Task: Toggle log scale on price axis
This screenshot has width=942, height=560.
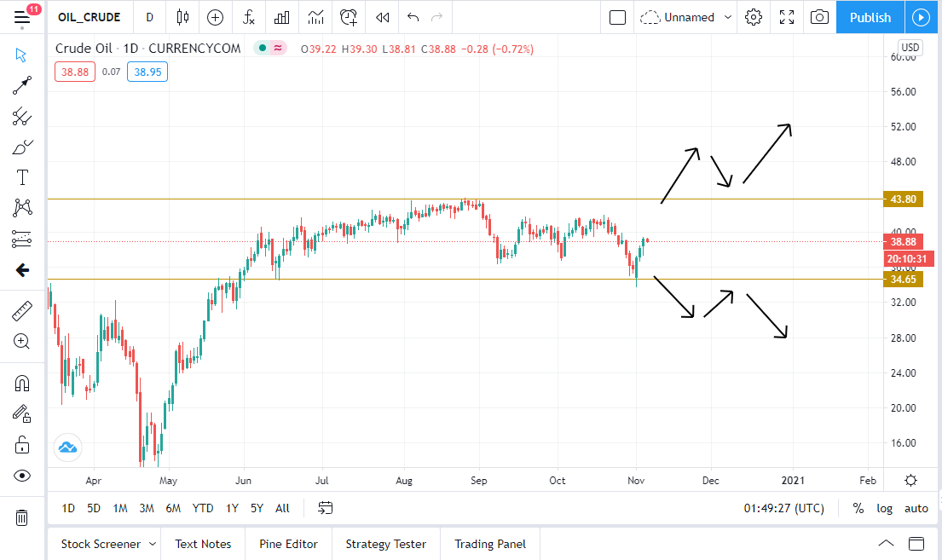Action: pyautogui.click(x=885, y=508)
